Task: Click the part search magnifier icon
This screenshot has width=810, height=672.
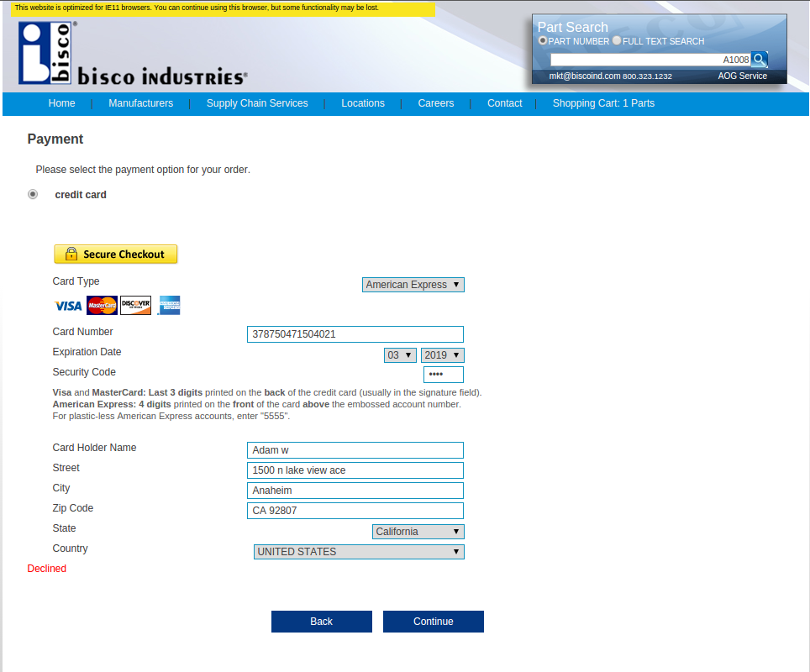Action: click(759, 60)
